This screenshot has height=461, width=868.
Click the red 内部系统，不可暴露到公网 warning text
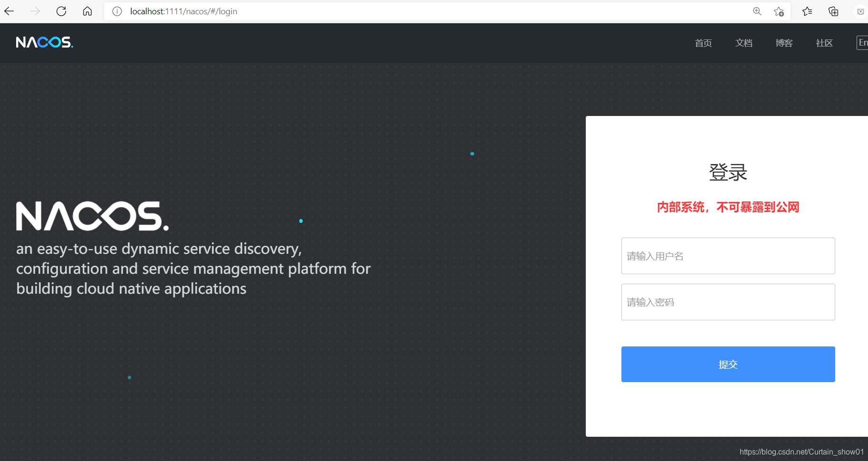(x=728, y=207)
